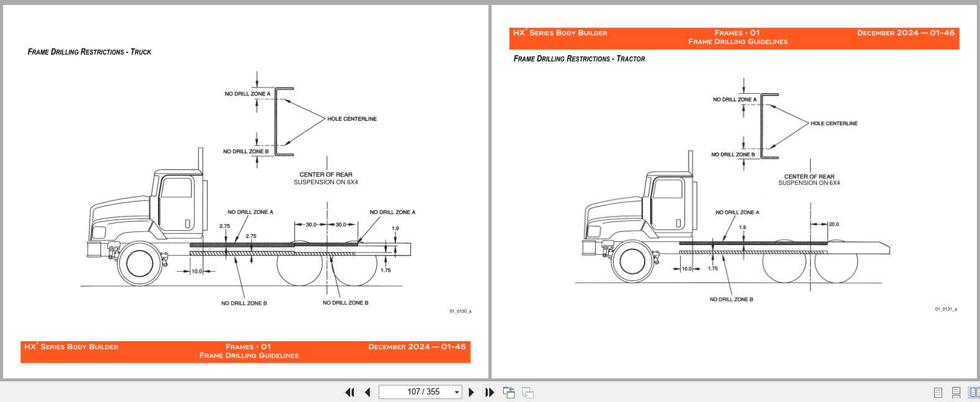Image resolution: width=980 pixels, height=402 pixels.
Task: Switch to continuous scrolling page view
Action: [956, 392]
